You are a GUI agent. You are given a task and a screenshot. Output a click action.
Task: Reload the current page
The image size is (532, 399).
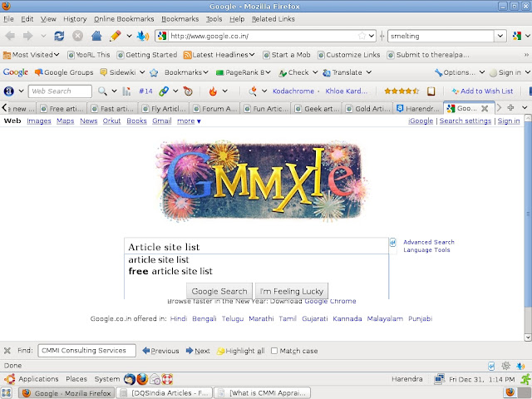[x=59, y=36]
